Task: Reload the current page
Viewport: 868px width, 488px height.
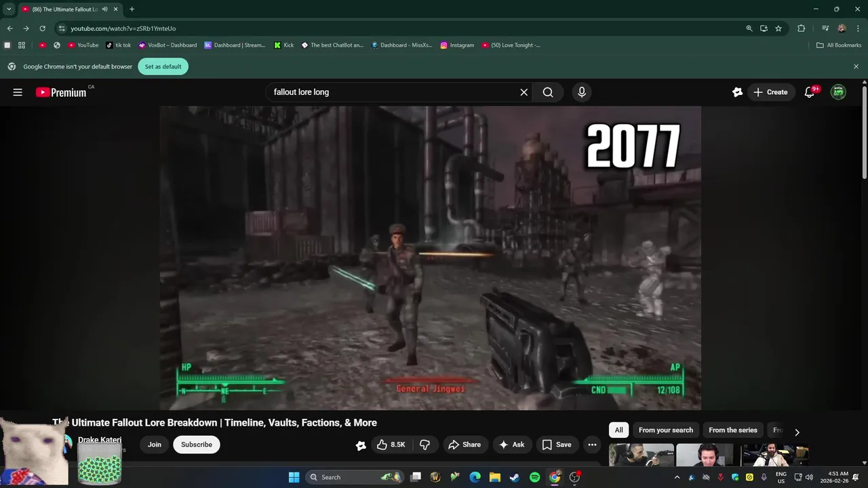Action: click(42, 28)
